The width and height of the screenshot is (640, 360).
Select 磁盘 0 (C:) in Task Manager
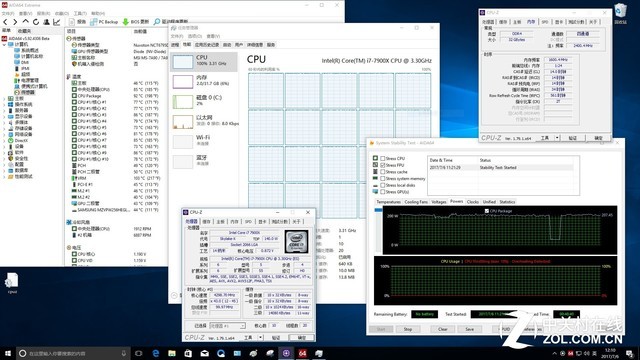click(x=203, y=101)
